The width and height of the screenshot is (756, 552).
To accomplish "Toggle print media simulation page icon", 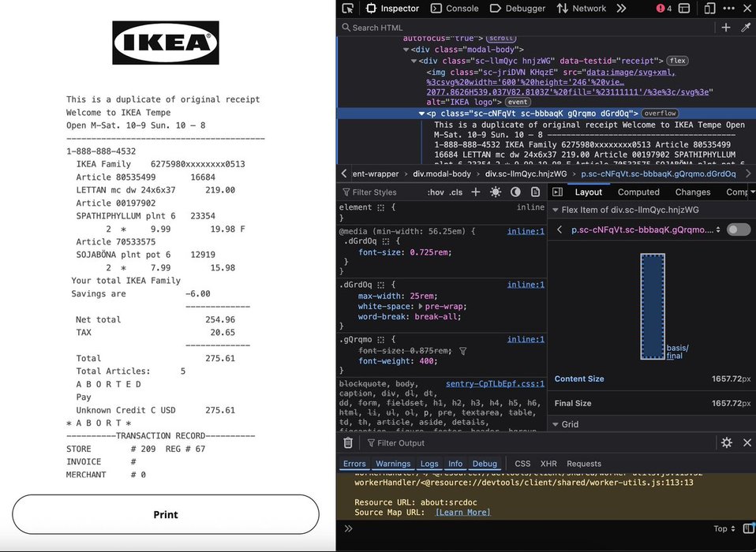I will point(535,192).
